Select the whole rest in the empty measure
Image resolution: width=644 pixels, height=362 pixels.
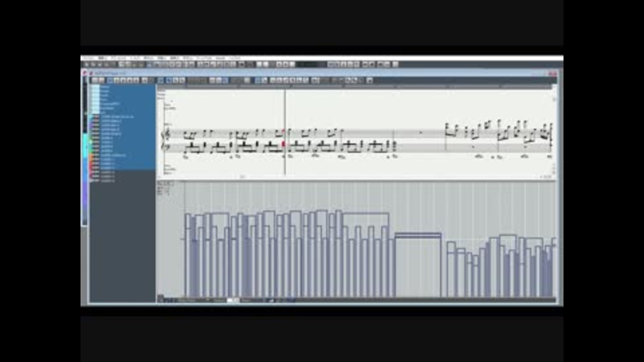tap(420, 133)
